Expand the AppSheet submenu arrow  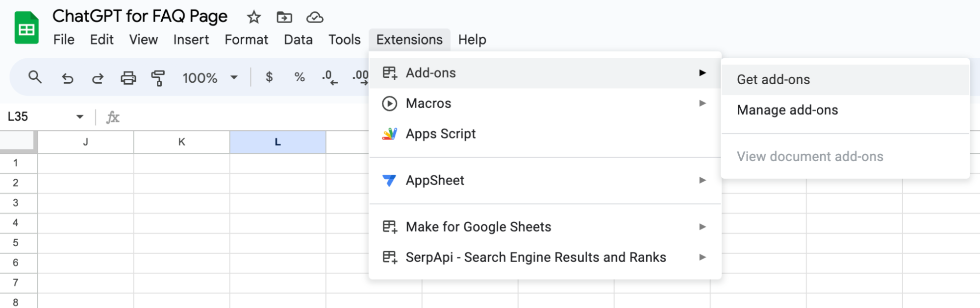703,180
